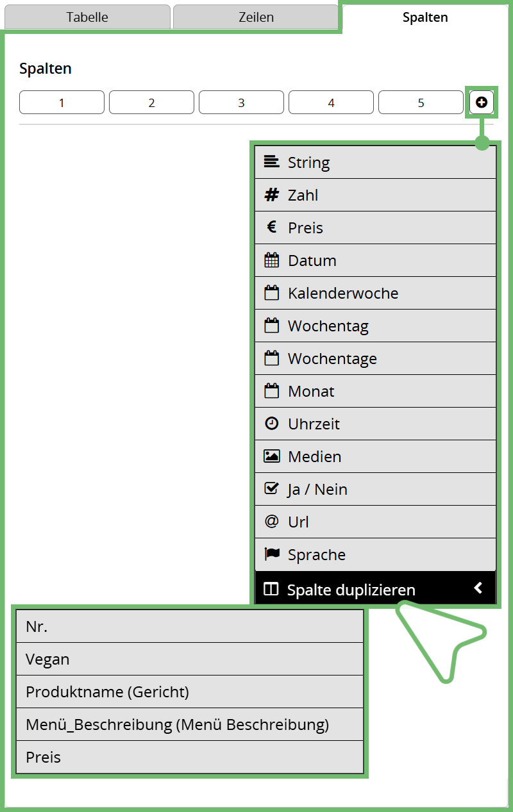Click the clock icon for Uhrzeit
The height and width of the screenshot is (812, 513).
point(271,424)
